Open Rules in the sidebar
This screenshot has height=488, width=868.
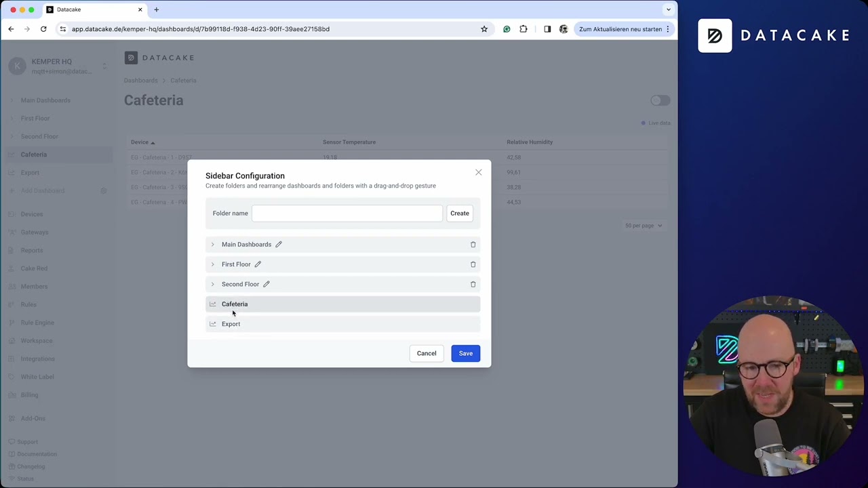[28, 305]
